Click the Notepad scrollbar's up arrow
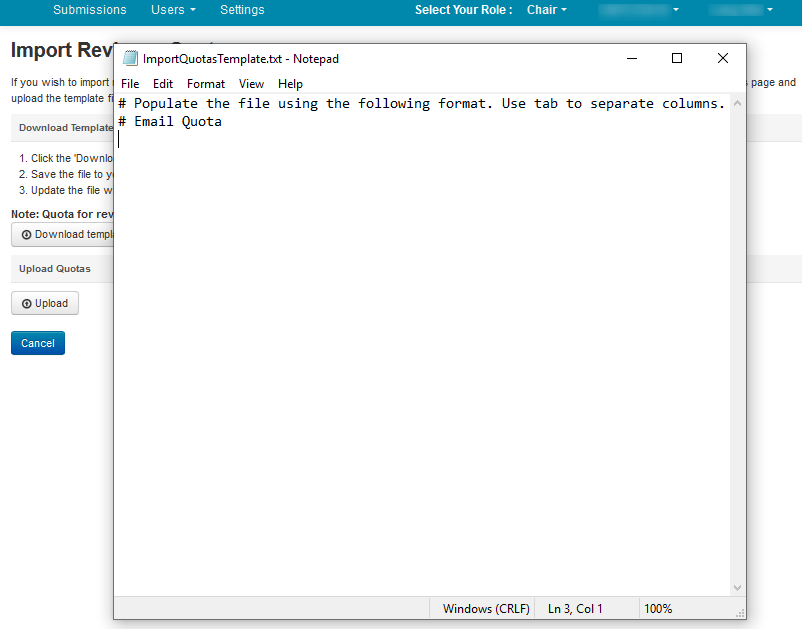The image size is (802, 629). (x=738, y=103)
